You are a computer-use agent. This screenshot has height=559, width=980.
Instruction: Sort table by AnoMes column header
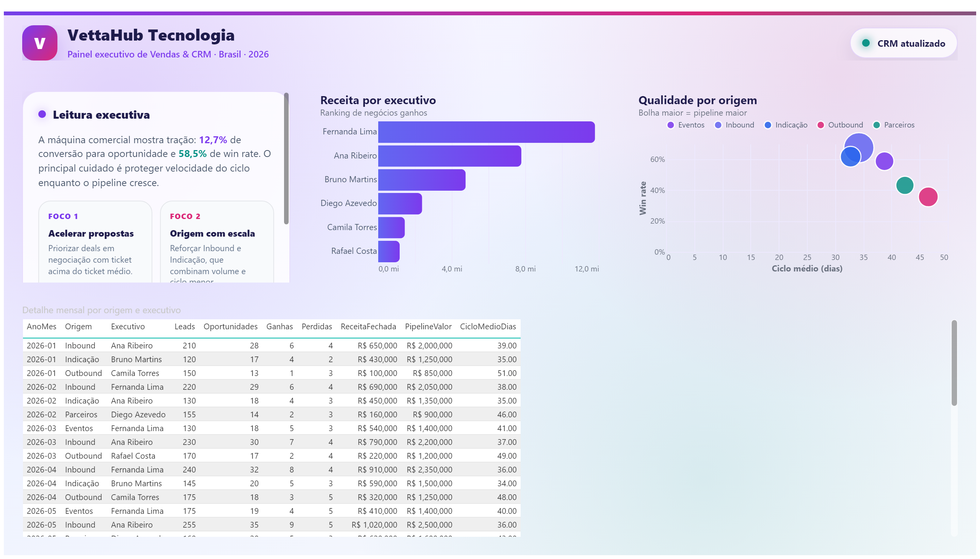click(41, 327)
